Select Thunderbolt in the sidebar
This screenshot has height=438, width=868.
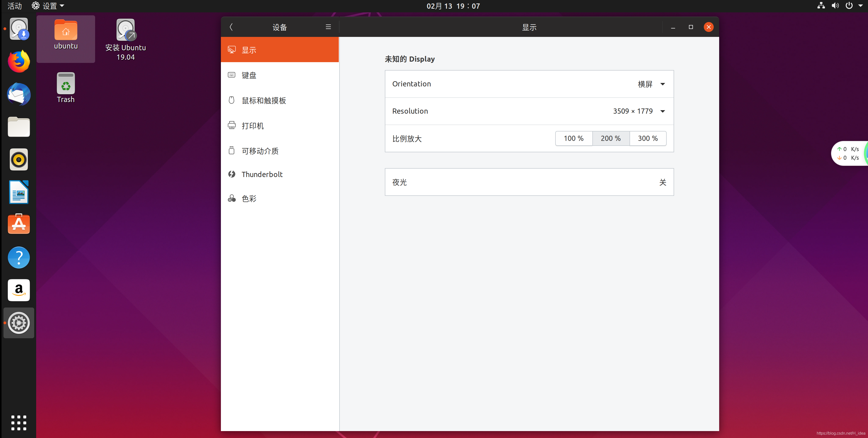[262, 174]
